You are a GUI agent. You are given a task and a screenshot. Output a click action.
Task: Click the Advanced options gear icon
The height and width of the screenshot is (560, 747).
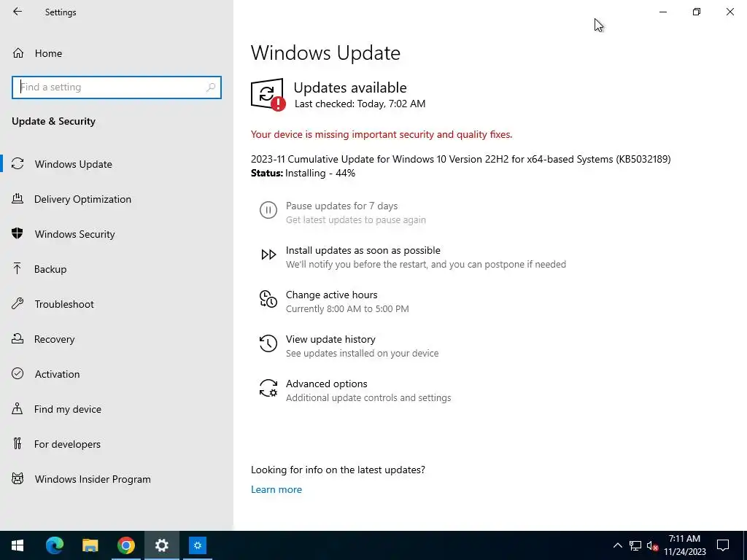[268, 388]
